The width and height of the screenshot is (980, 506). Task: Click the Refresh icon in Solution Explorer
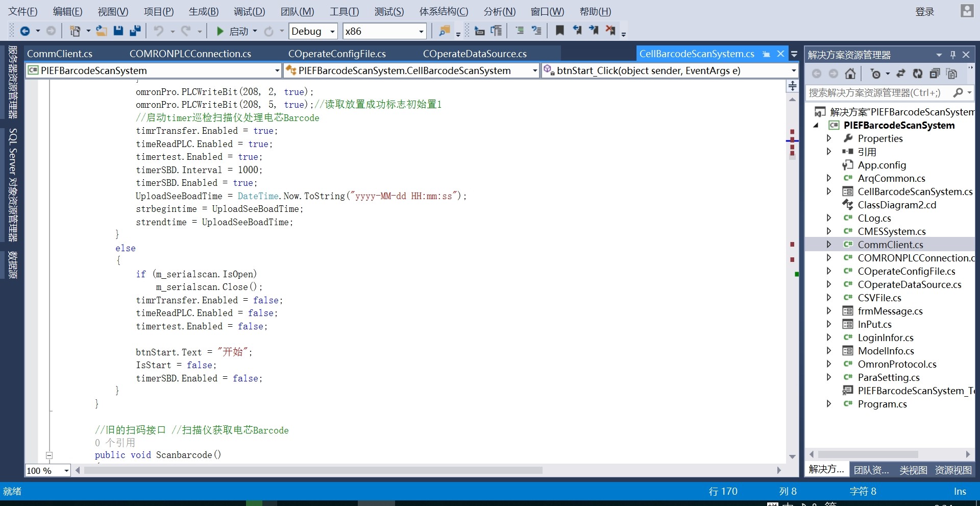pos(917,74)
